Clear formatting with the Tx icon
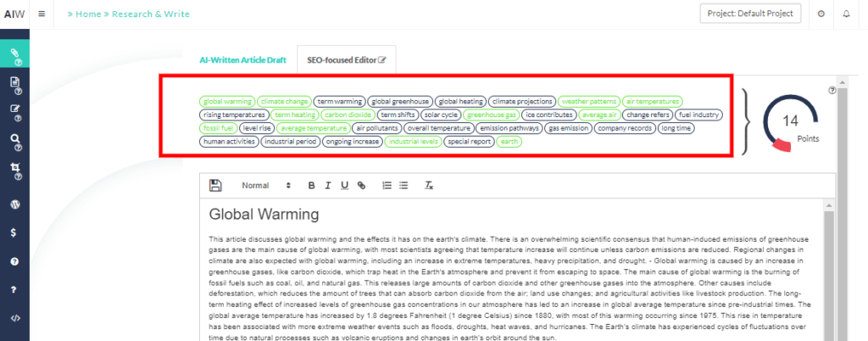This screenshot has height=341, width=868. point(428,186)
